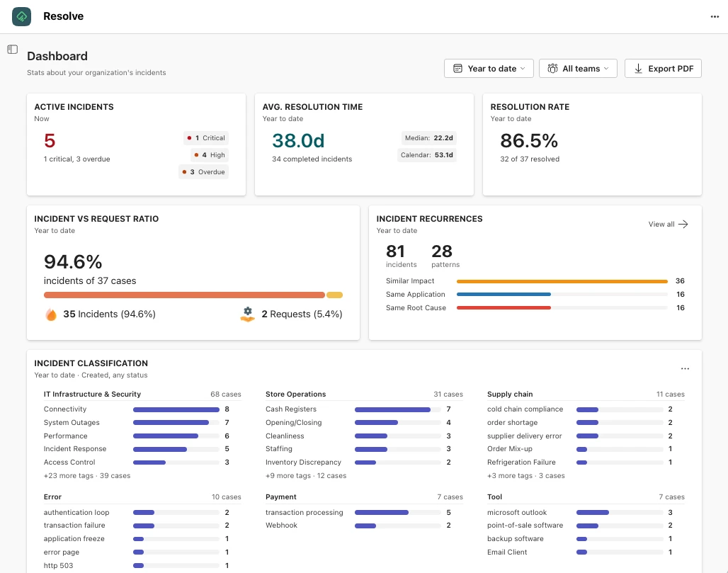The image size is (728, 573).
Task: Click the calendar icon in Year to date
Action: coord(457,69)
